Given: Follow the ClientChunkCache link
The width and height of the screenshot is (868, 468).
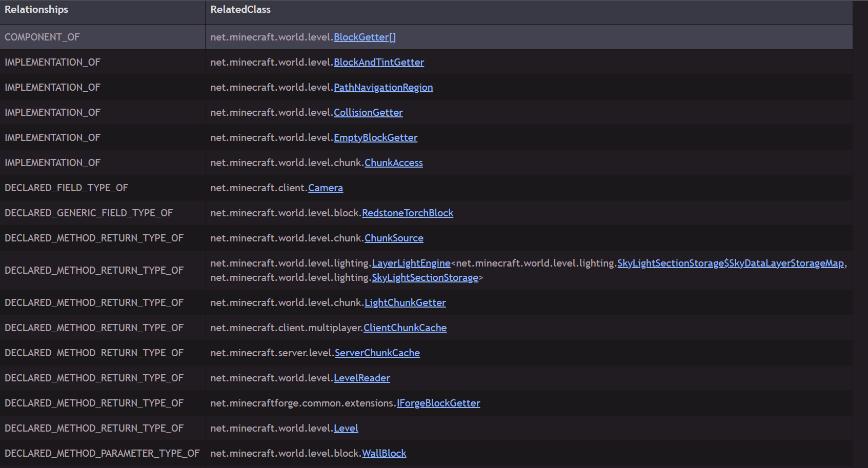Looking at the screenshot, I should pyautogui.click(x=405, y=328).
